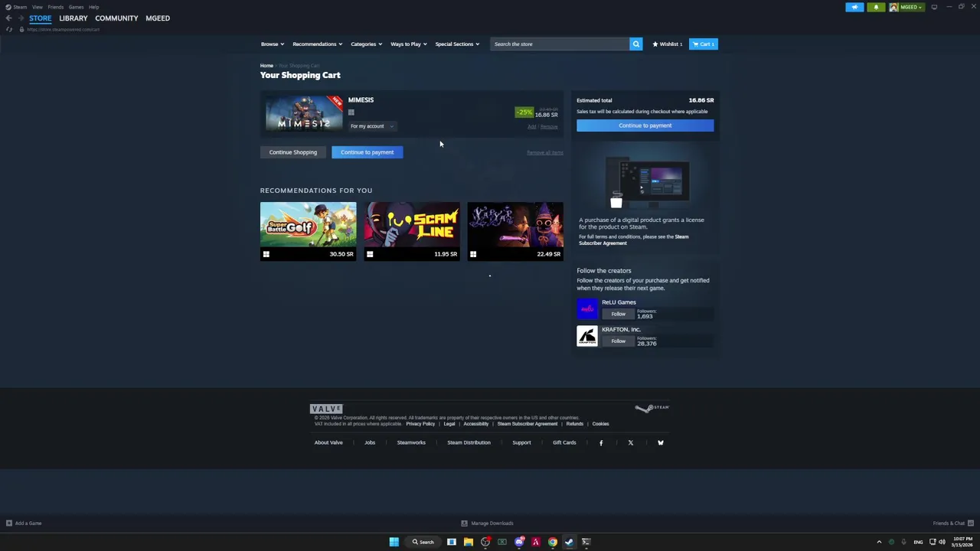The height and width of the screenshot is (551, 980).
Task: Click the ReLU Games creator avatar
Action: point(587,308)
